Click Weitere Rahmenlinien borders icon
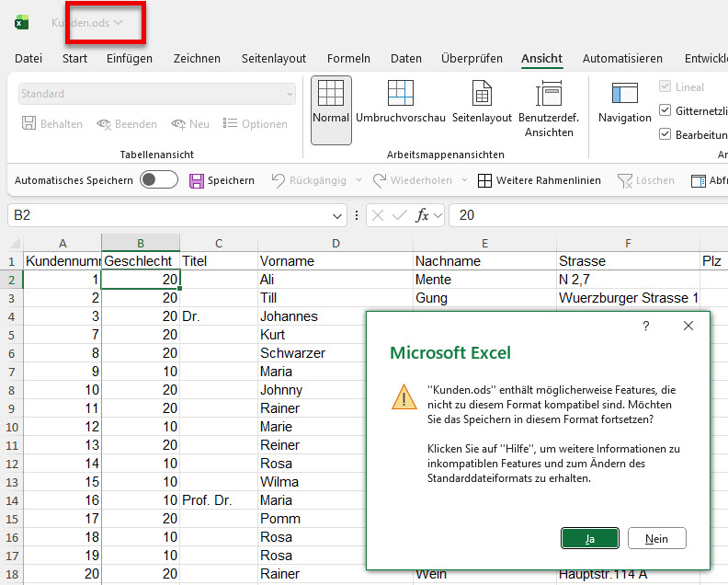 point(485,180)
